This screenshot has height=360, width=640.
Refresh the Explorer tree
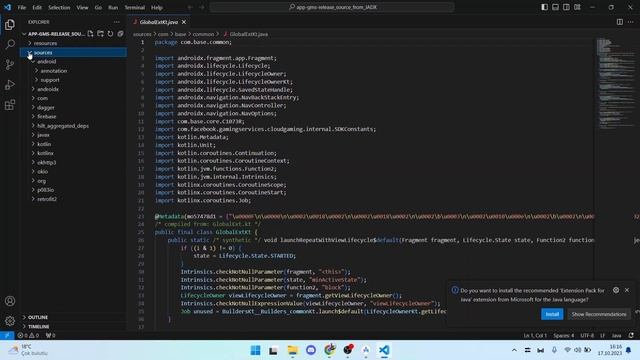tap(110, 33)
